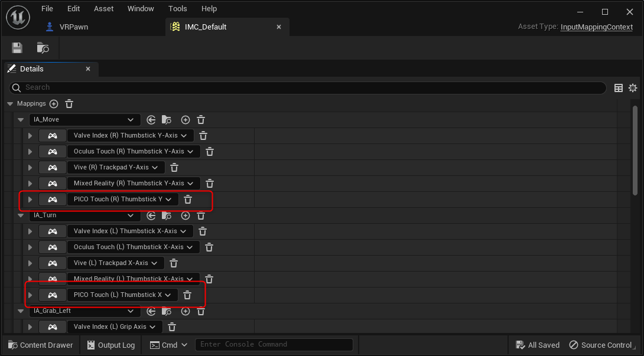Open Cmd console type dropdown

click(168, 345)
